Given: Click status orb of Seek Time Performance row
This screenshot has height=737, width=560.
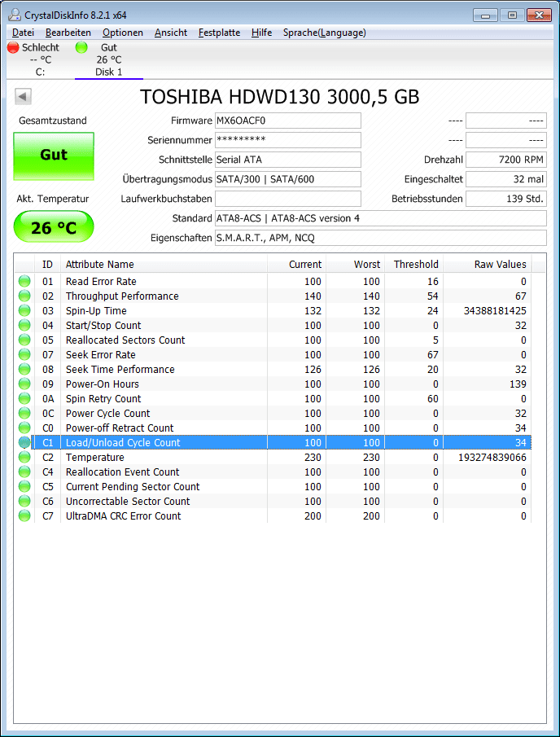Looking at the screenshot, I should (x=24, y=370).
